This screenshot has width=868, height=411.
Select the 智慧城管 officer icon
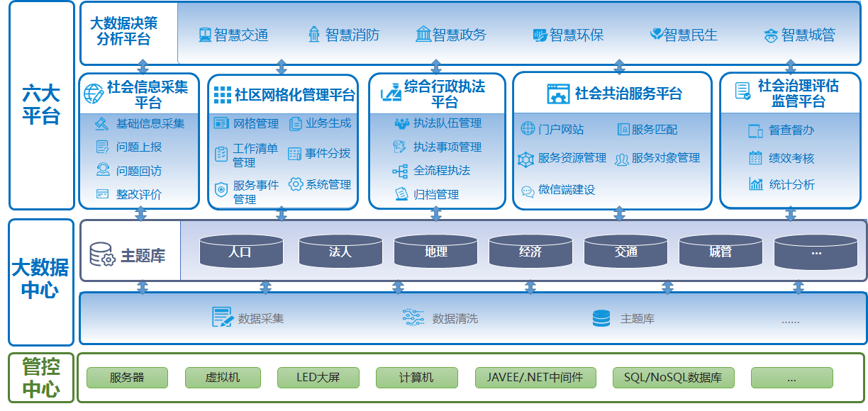[x=772, y=35]
